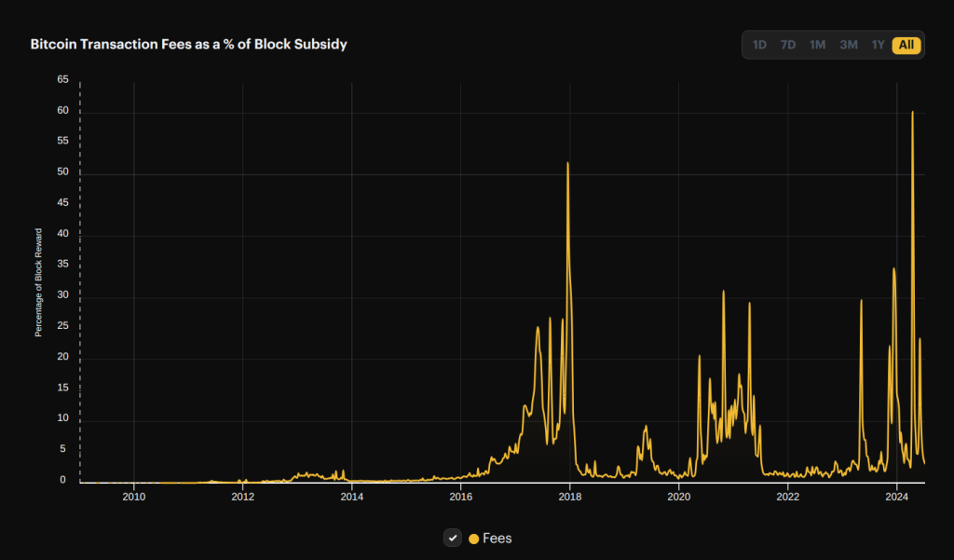Click the chart title text
Viewport: 954px width, 560px height.
(188, 45)
